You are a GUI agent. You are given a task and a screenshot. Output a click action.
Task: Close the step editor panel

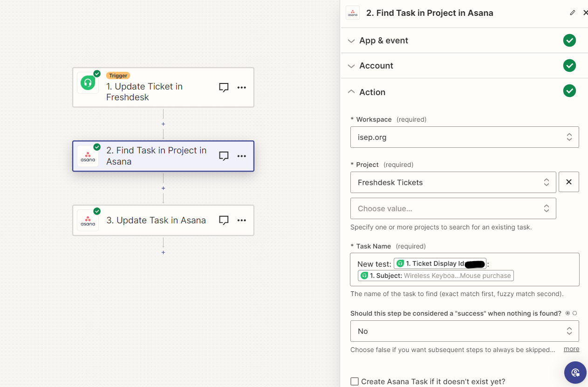point(585,13)
